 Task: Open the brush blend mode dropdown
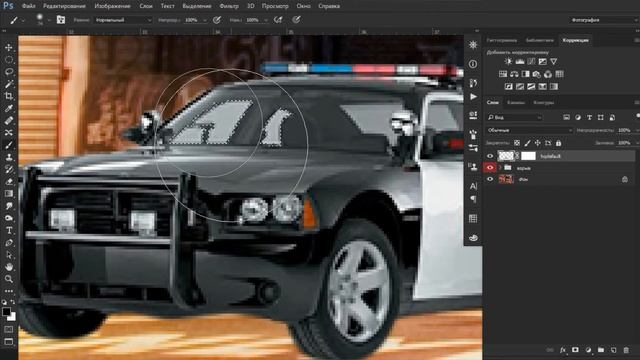(123, 20)
